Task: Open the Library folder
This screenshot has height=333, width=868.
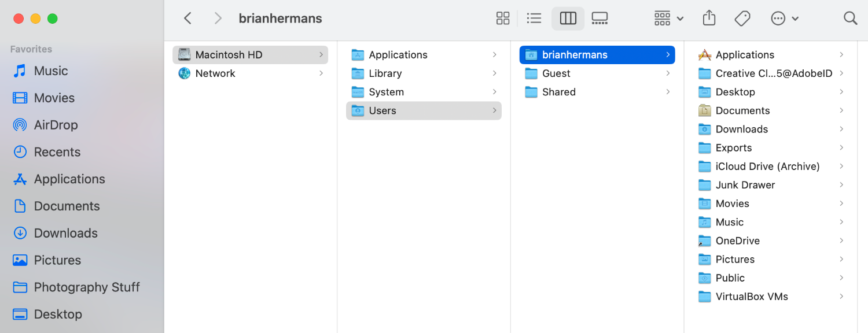Action: (x=424, y=73)
